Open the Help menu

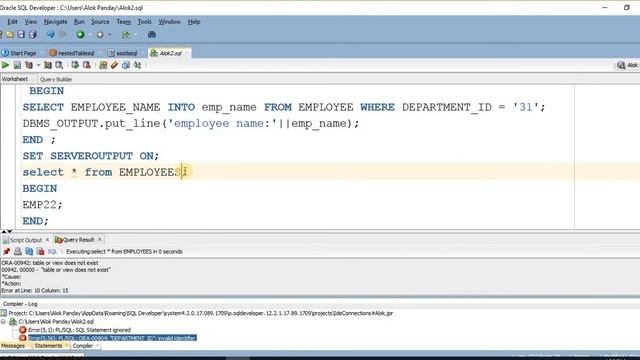coord(194,22)
